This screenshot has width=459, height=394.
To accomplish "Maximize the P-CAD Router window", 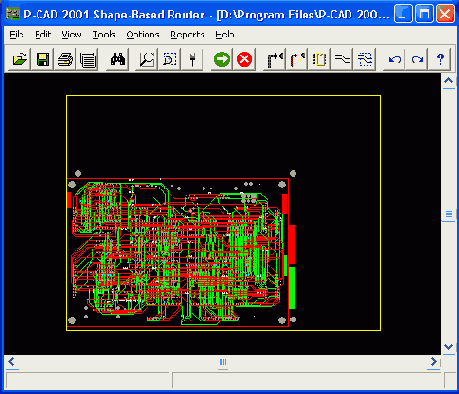I will (424, 14).
